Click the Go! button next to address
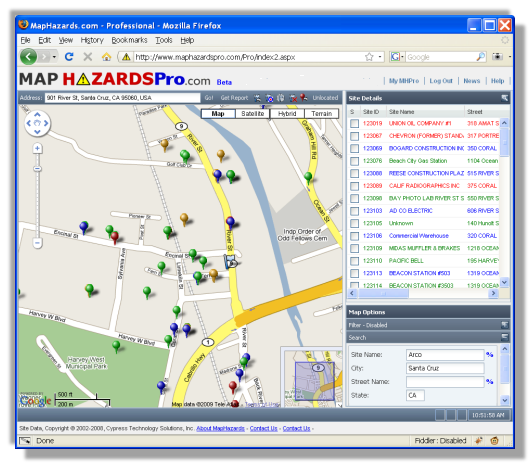 coord(209,98)
